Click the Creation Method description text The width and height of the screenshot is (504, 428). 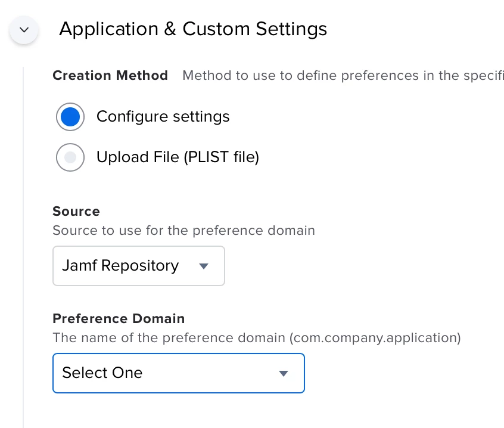click(343, 76)
